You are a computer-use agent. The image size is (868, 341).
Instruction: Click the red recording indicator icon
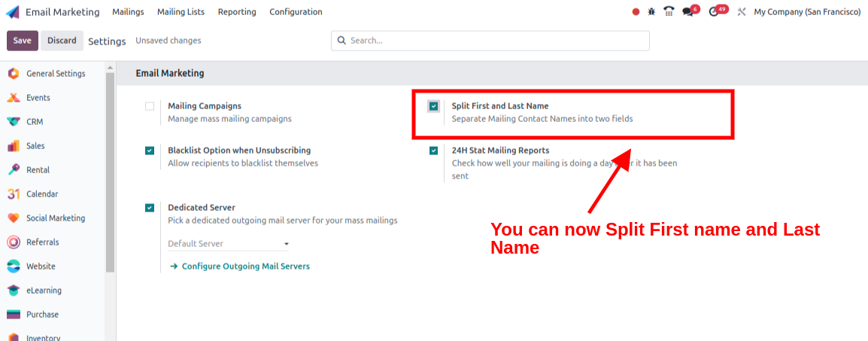tap(636, 11)
